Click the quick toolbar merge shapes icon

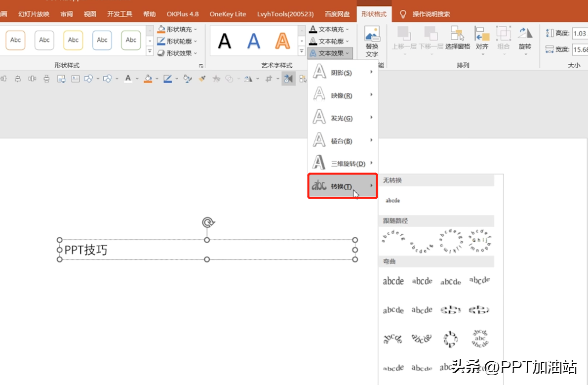[229, 79]
